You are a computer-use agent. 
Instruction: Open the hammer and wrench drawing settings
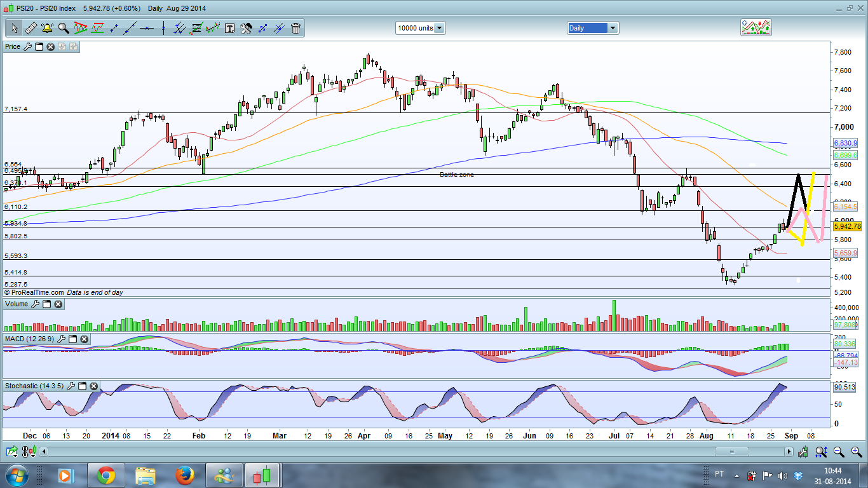coord(246,28)
